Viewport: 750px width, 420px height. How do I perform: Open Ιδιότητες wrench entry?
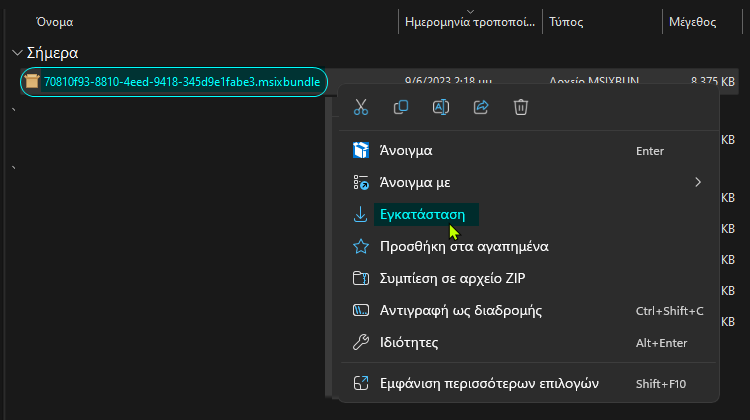click(408, 342)
